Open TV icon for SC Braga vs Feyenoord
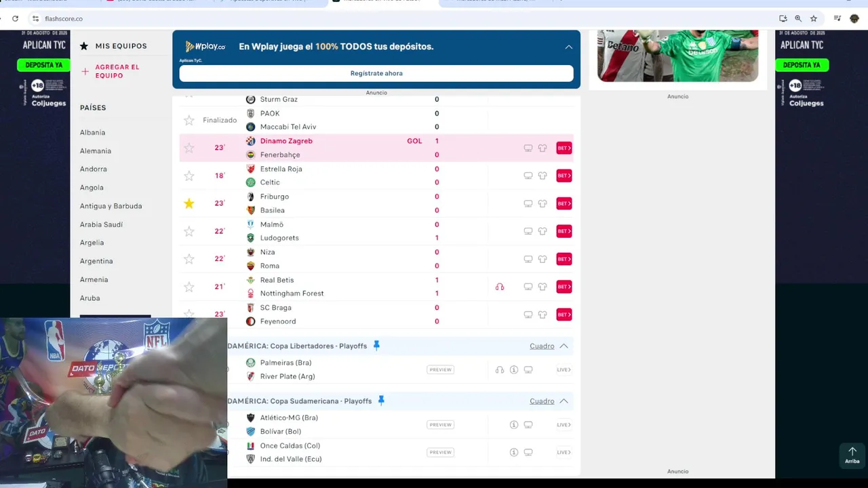 pyautogui.click(x=528, y=314)
